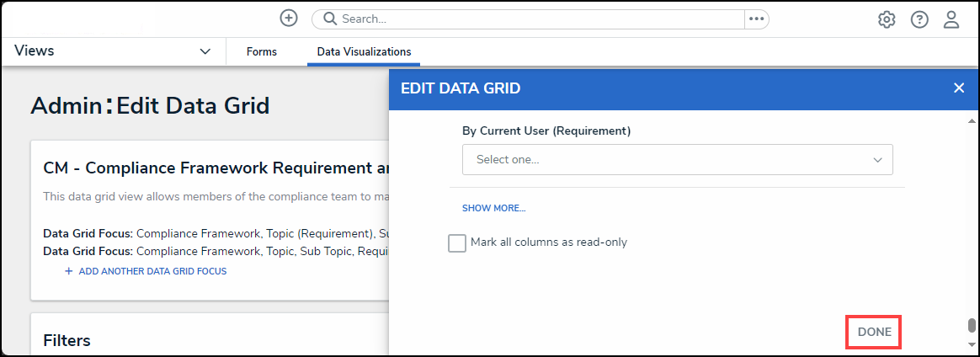Click the Show More link

pos(493,208)
